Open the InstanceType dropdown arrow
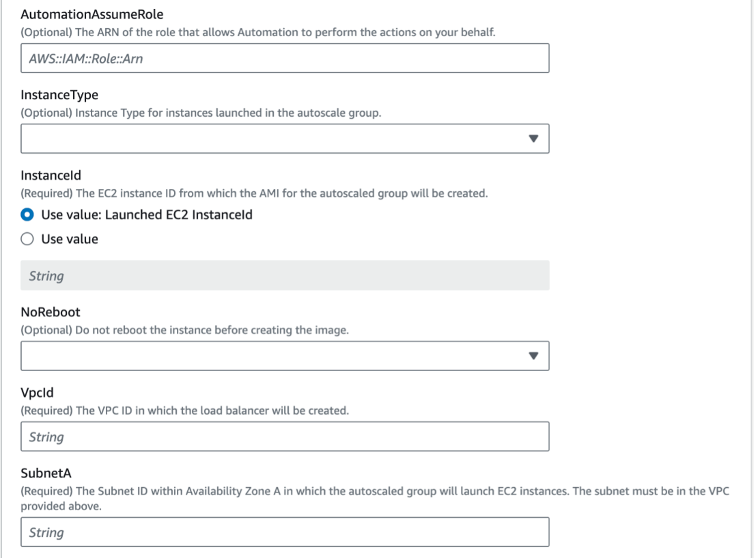 coord(532,138)
